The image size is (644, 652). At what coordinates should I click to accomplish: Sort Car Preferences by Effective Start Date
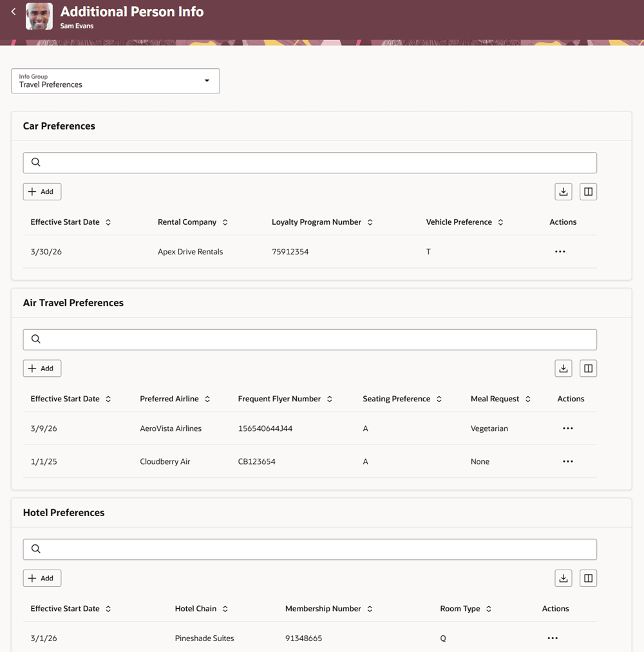pyautogui.click(x=108, y=222)
